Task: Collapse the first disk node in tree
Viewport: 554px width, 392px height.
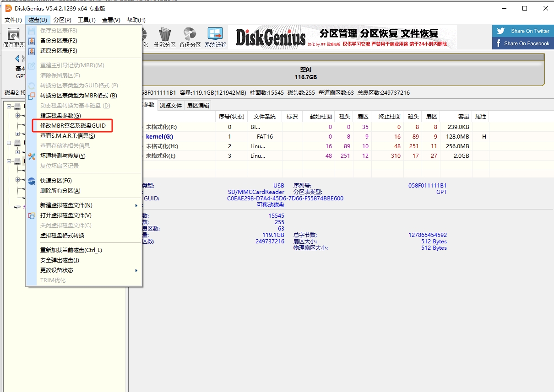Action: click(9, 106)
